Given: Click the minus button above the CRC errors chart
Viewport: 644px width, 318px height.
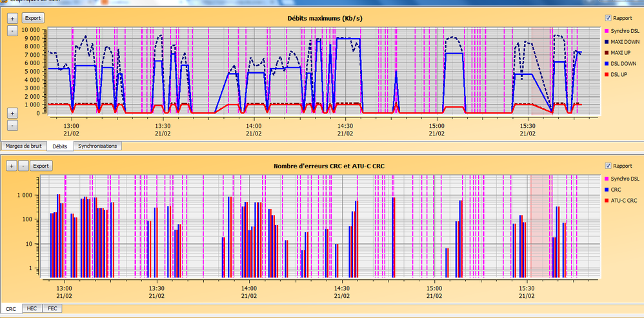Looking at the screenshot, I should click(24, 166).
